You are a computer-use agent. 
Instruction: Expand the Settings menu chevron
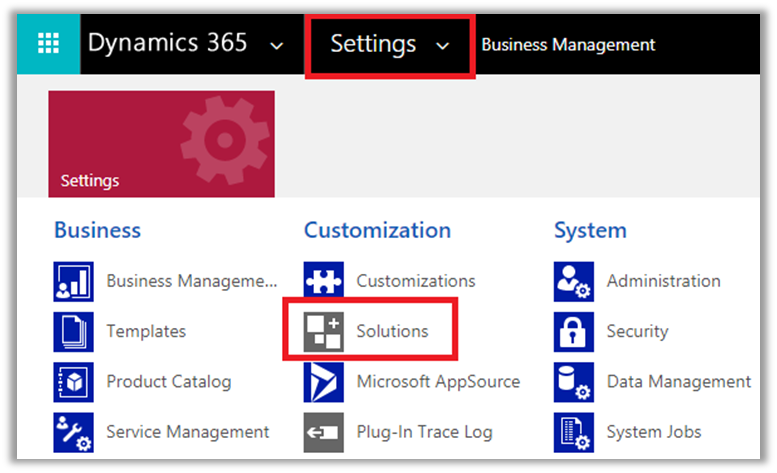pos(443,46)
